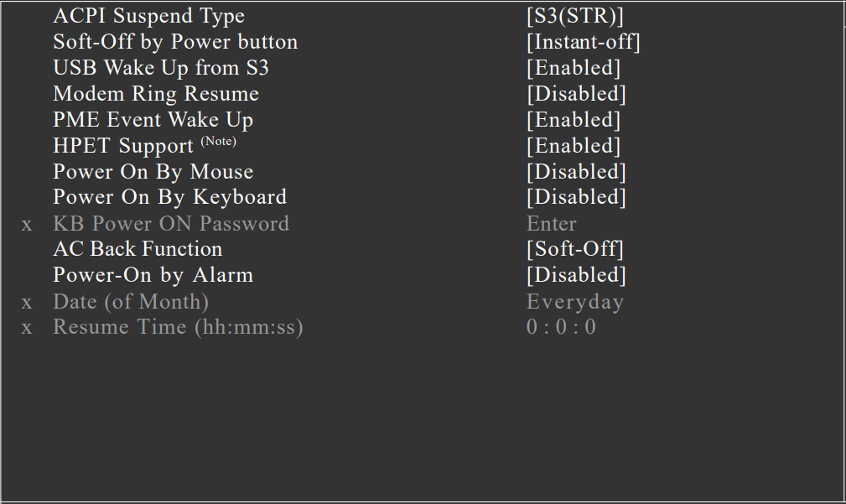Disable USB Wake Up from S3
Image resolution: width=846 pixels, height=504 pixels.
point(160,68)
